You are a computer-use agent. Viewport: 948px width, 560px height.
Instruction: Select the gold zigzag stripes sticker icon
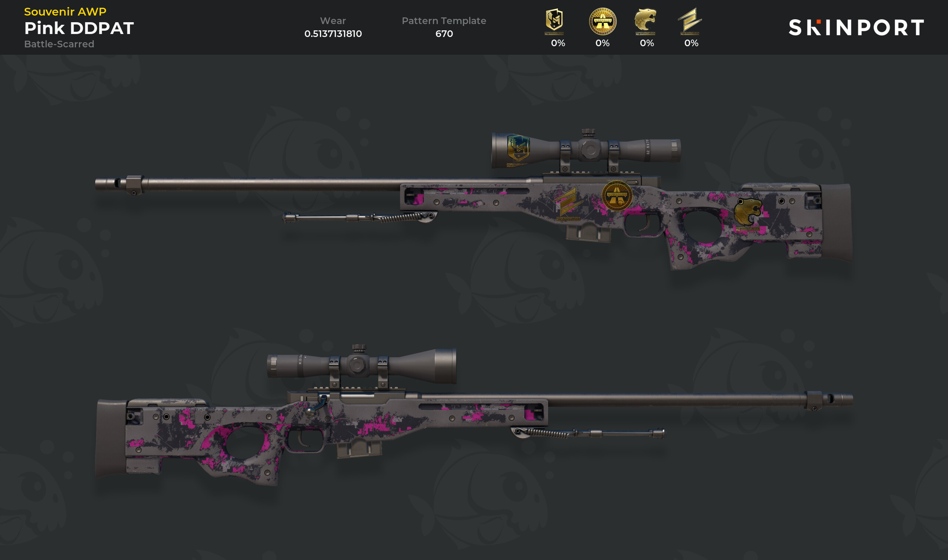click(690, 21)
